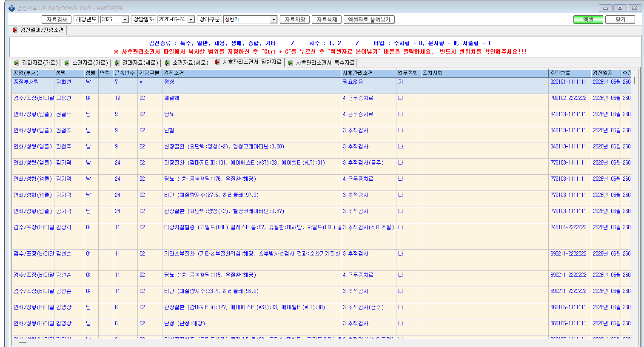Viewport: 644px width, 347px height.
Task: Click the 검진결과/판정소견 tab icon
Action: [x=15, y=30]
